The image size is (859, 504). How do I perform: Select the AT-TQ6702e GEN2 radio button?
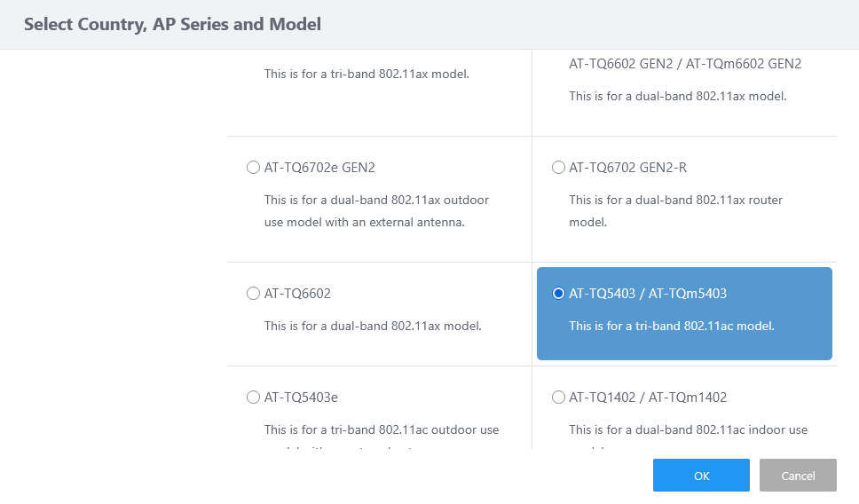click(253, 168)
